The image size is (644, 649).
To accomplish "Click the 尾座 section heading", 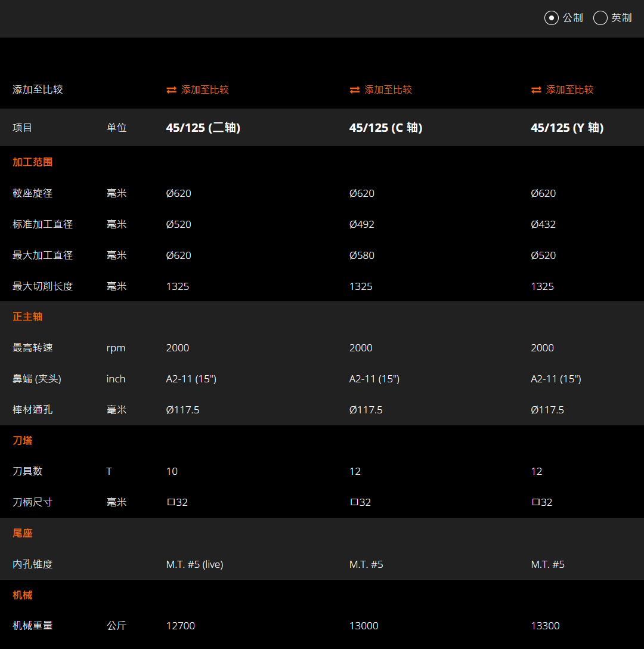I will pyautogui.click(x=23, y=533).
